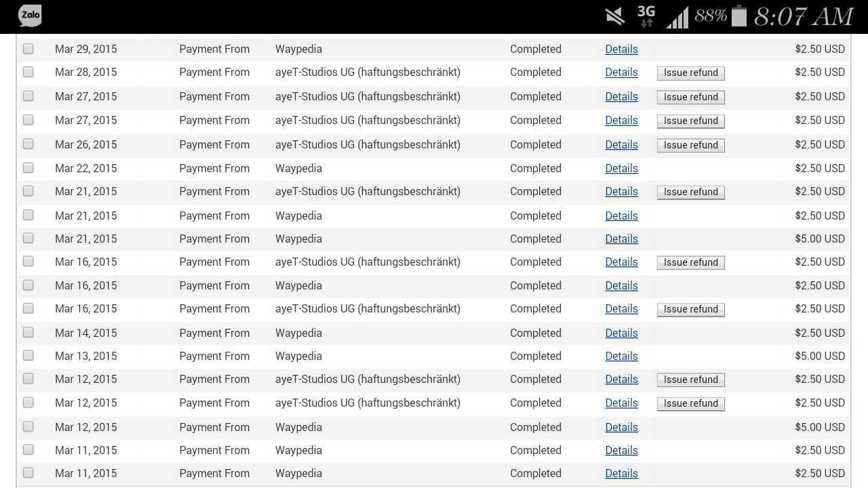Open Details for Mar 22, 2015 Waypedia payment
Screen dimensions: 868x488
pyautogui.click(x=621, y=168)
